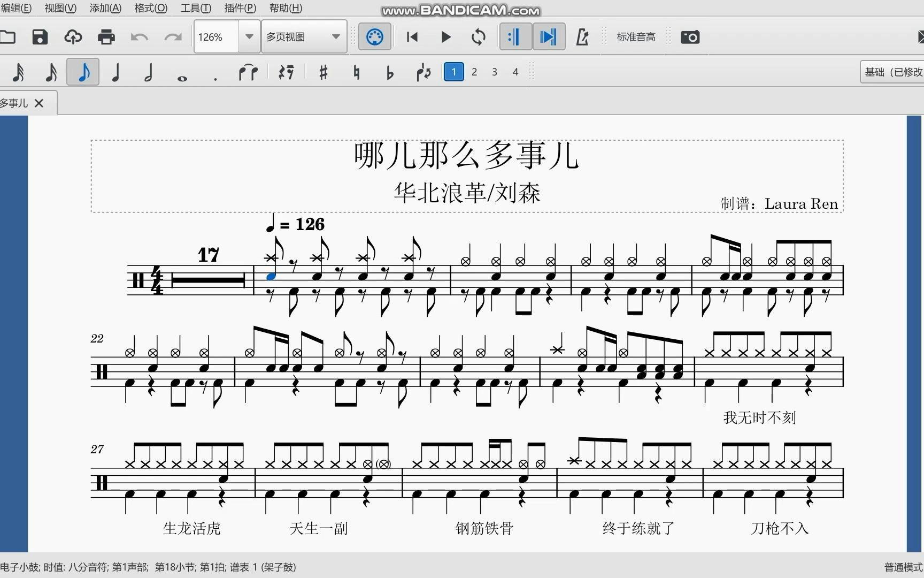
Task: Select the score title 哪儿那么多事儿
Action: click(466, 156)
